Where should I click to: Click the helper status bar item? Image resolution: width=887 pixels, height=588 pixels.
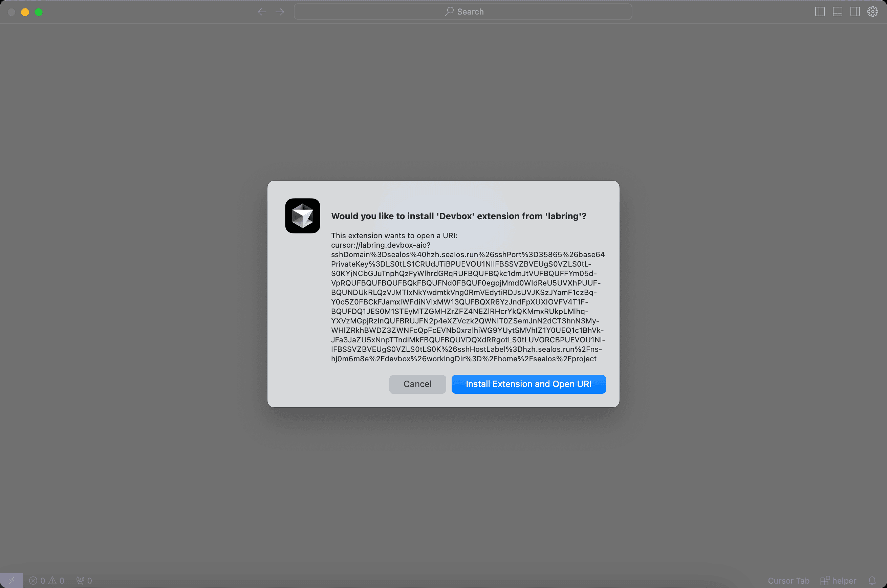pos(839,581)
